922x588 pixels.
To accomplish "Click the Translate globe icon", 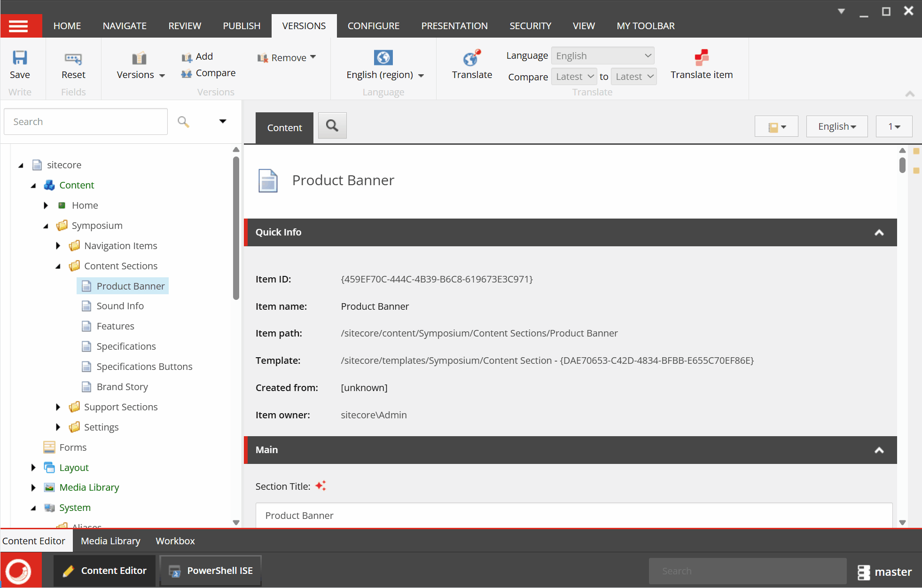I will 471,58.
